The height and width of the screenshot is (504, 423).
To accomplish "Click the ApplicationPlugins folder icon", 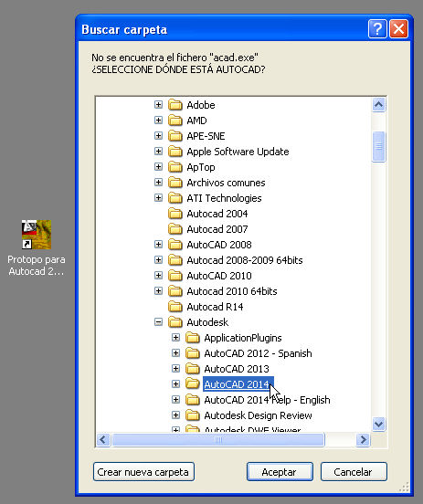I will pyautogui.click(x=193, y=338).
